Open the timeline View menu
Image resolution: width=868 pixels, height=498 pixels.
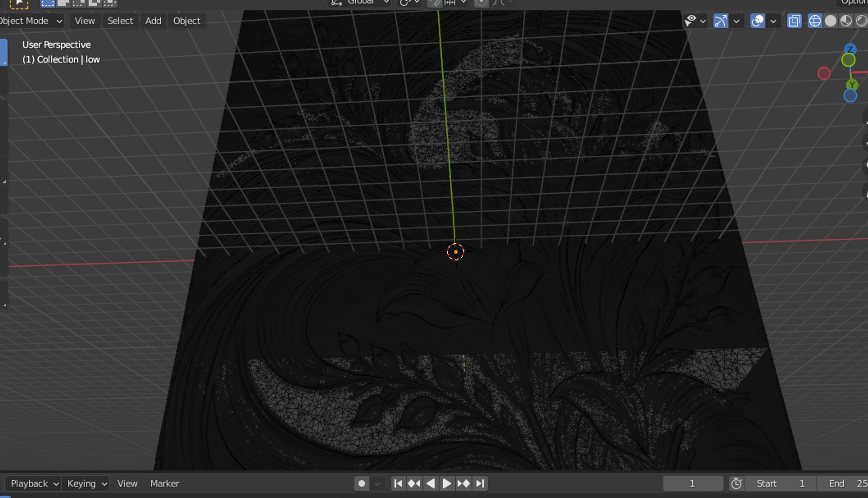point(127,483)
